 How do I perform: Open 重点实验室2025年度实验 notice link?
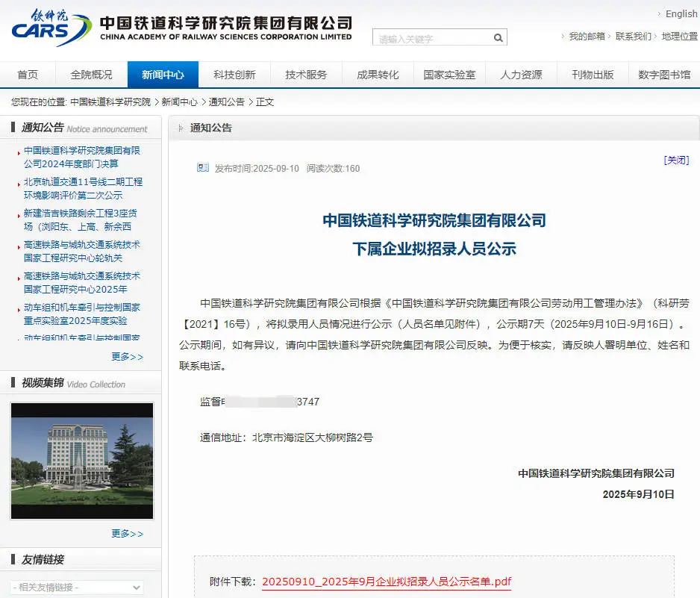82,314
